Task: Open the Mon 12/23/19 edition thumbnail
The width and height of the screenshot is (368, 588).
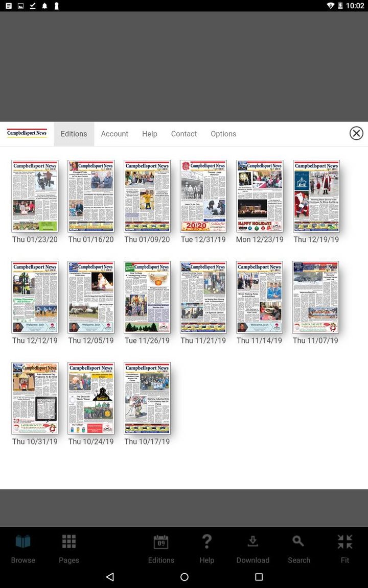Action: [x=260, y=196]
